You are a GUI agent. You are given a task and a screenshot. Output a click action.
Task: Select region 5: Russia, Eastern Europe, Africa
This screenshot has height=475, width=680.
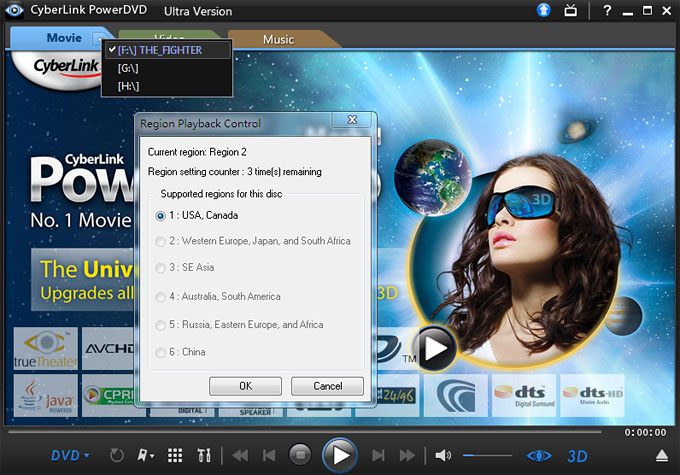pos(239,325)
